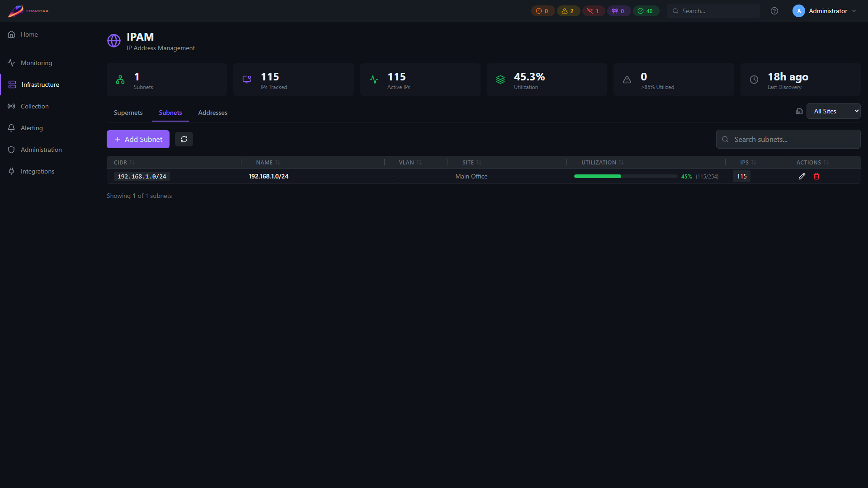
Task: Sort by the IPs column
Action: click(x=748, y=162)
